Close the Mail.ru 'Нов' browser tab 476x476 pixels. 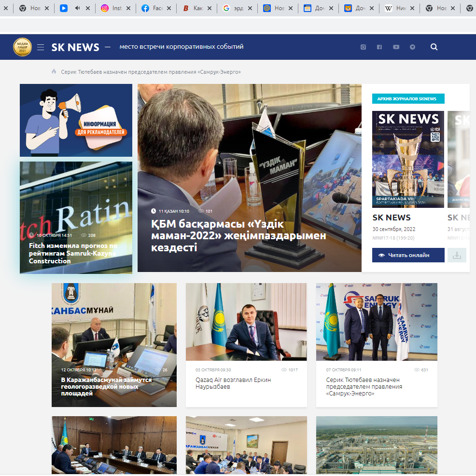291,8
